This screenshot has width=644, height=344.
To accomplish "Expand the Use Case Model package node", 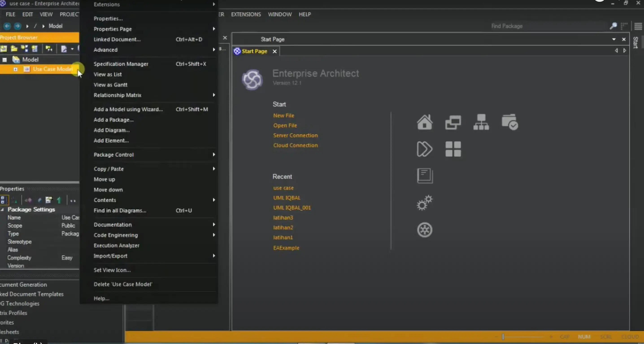I will pos(15,69).
